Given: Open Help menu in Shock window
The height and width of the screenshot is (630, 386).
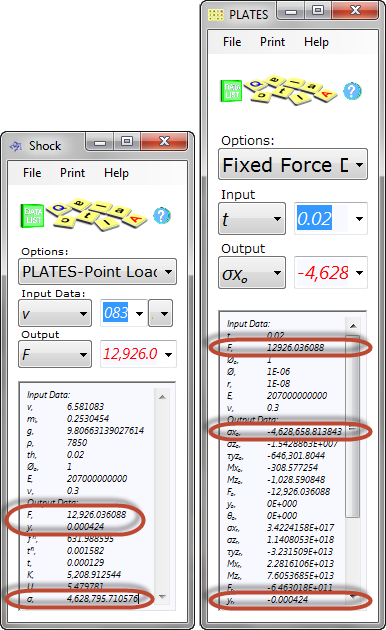Looking at the screenshot, I should point(116,173).
